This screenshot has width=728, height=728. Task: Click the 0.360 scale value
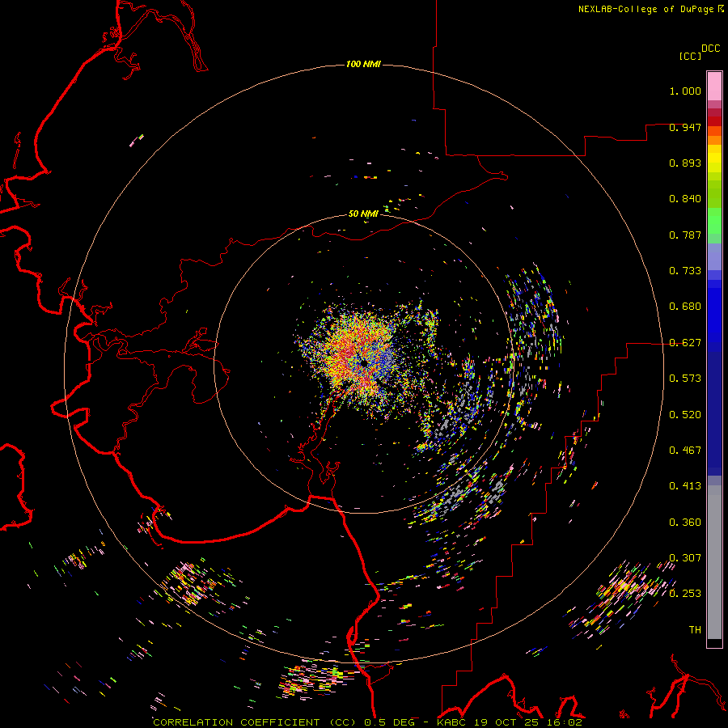pos(685,523)
